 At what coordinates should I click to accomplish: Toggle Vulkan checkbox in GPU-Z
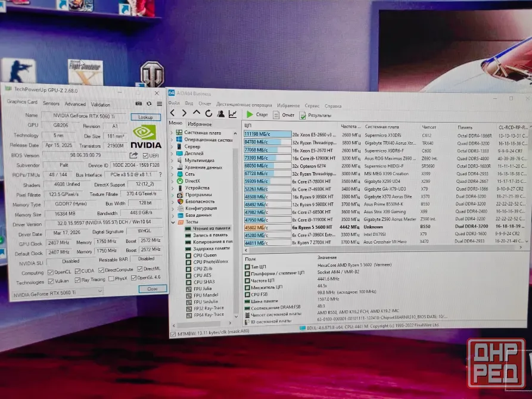point(51,281)
